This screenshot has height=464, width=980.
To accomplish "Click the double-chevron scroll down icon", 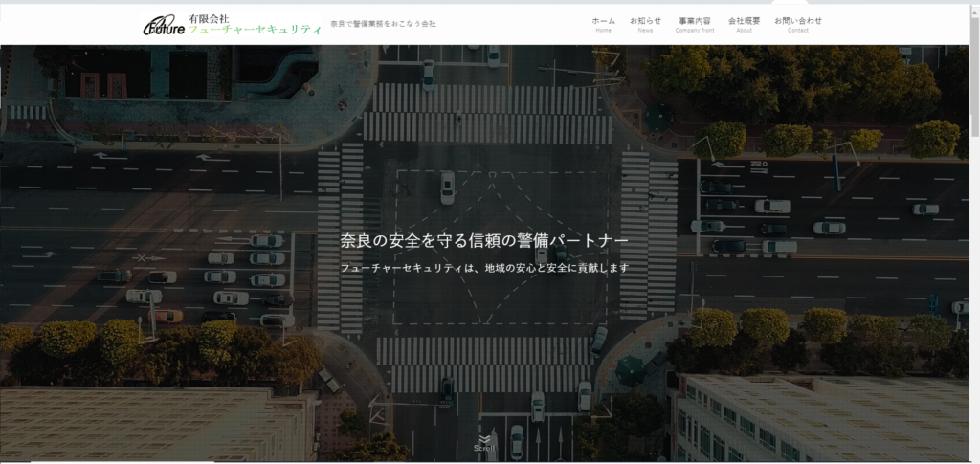I will tap(484, 439).
